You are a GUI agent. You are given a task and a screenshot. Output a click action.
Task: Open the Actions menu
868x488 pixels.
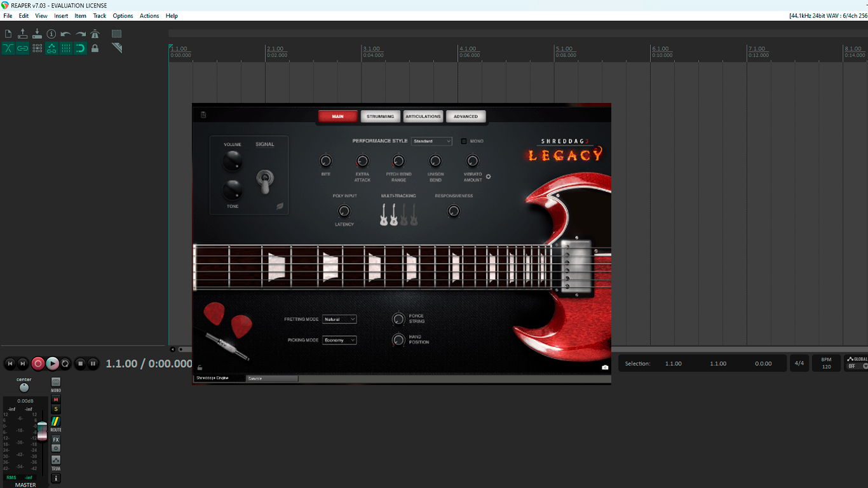(x=149, y=16)
